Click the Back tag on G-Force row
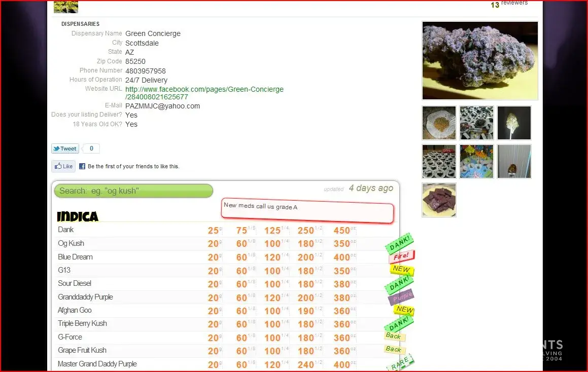Viewport: 588px width, 372px height. (394, 336)
